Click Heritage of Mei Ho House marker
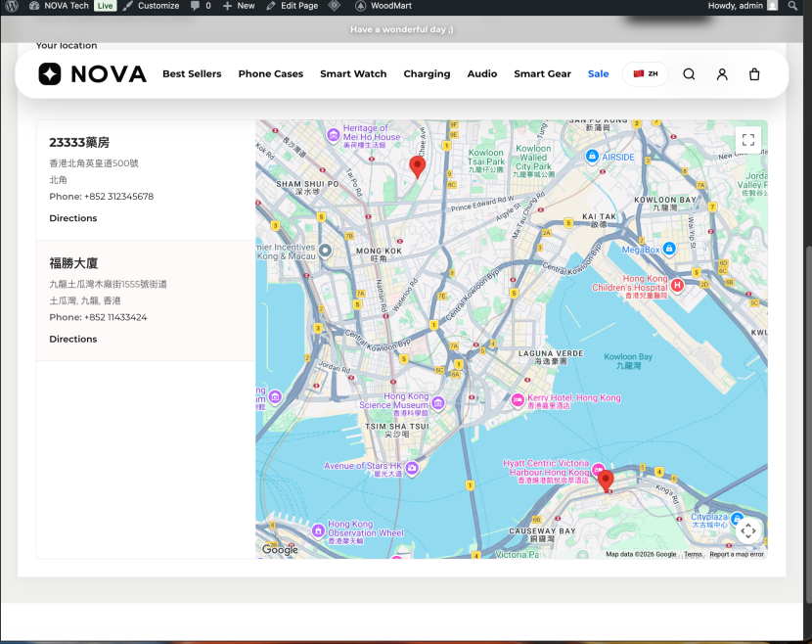 coord(333,135)
